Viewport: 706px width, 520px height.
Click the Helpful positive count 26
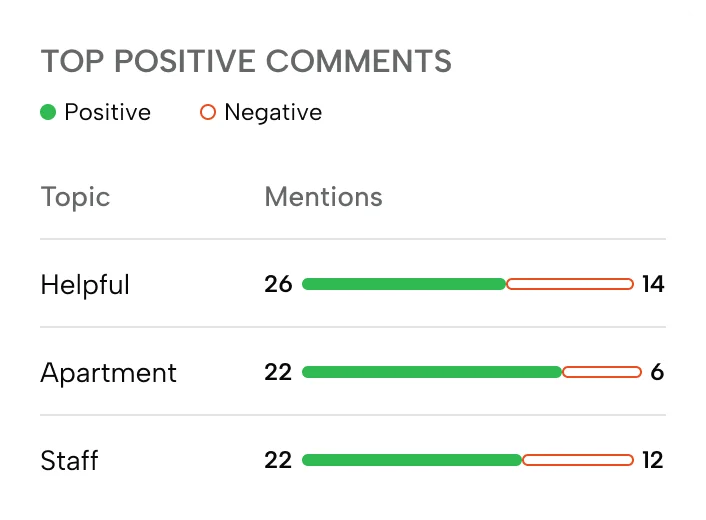pos(278,284)
